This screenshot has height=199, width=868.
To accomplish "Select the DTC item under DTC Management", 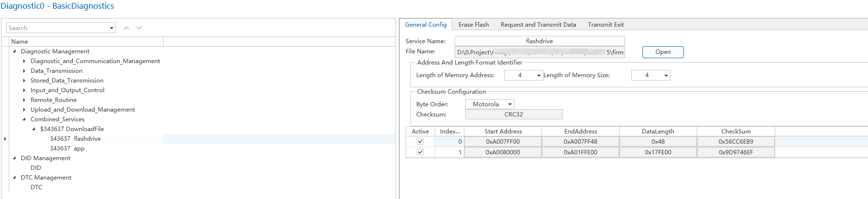I will tap(36, 187).
